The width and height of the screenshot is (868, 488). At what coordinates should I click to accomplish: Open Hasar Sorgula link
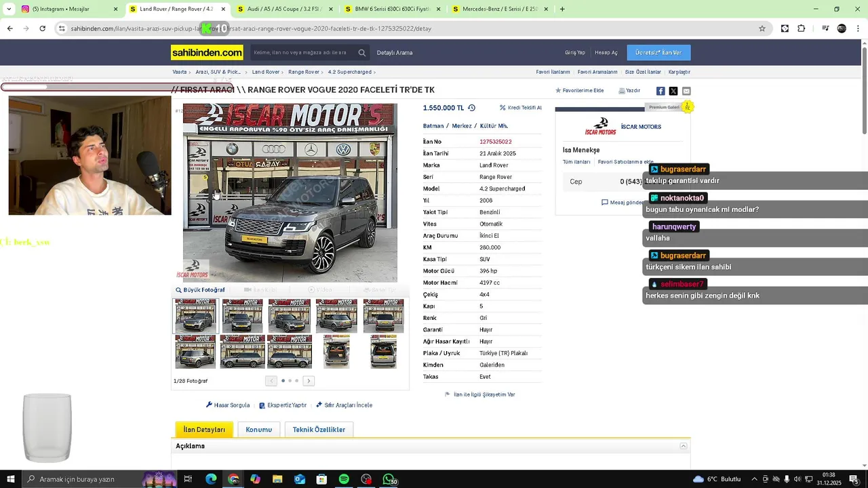[x=228, y=405]
